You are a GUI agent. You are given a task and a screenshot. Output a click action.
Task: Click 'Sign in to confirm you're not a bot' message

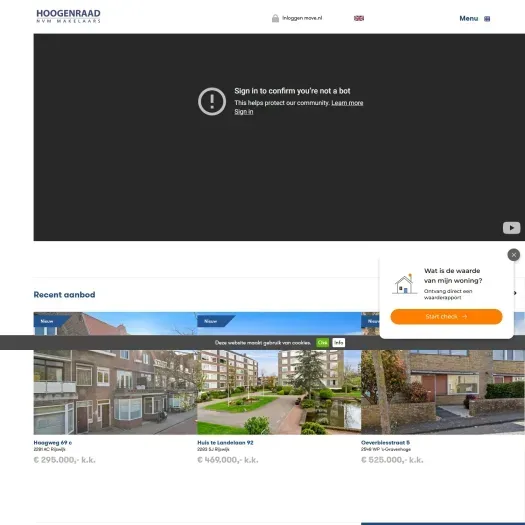(292, 91)
